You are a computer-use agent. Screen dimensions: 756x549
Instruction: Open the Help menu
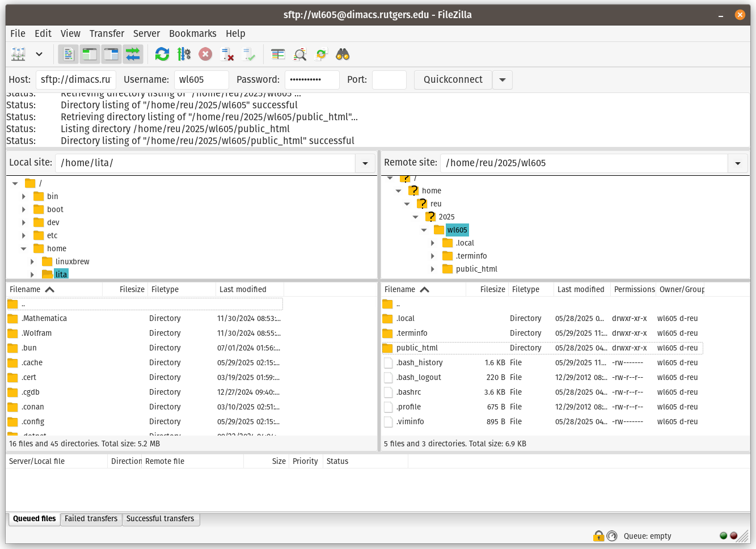click(235, 33)
